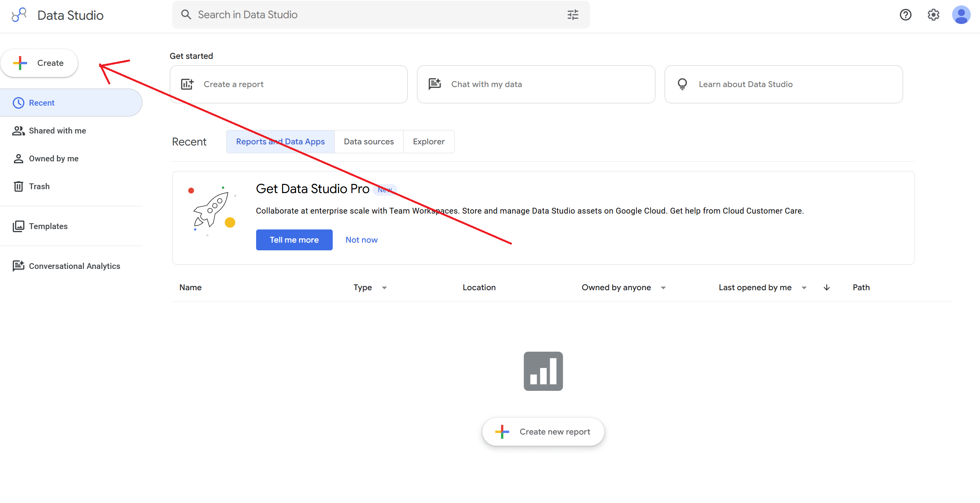Switch to the Explorer tab
The image size is (980, 503).
click(429, 142)
